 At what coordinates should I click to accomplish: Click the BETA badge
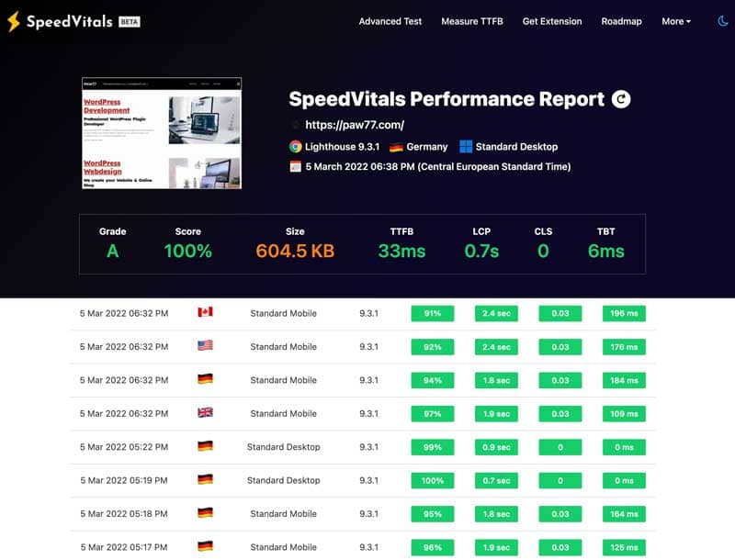pyautogui.click(x=130, y=22)
